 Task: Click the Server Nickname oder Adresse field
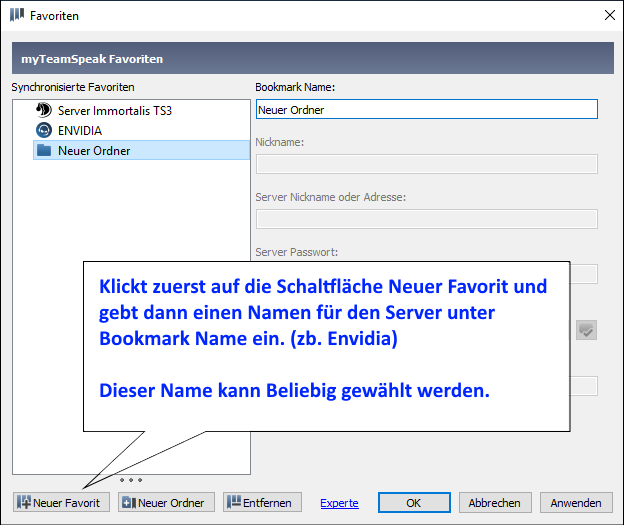click(x=426, y=219)
